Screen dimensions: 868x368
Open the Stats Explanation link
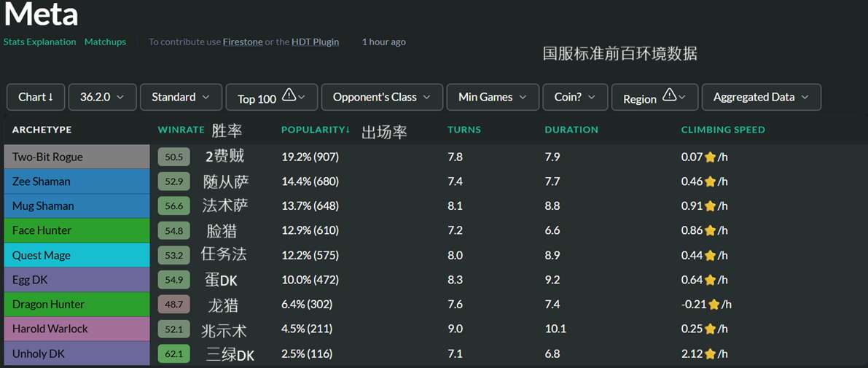(39, 42)
